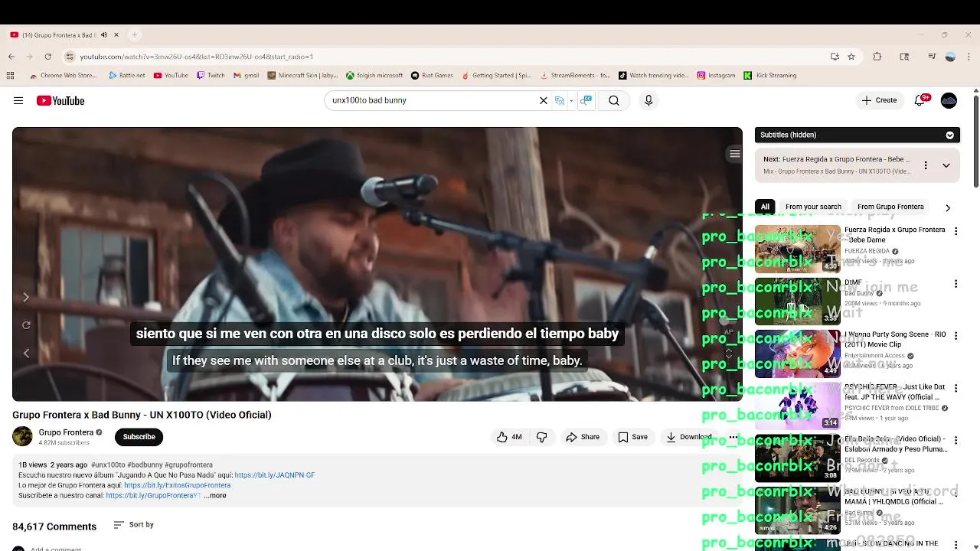
Task: Open I Wanna Party Song Scene title
Action: click(895, 339)
